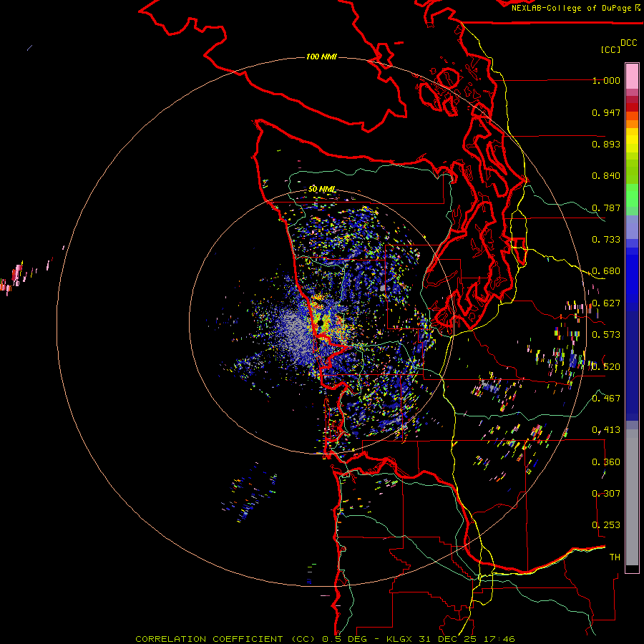Image resolution: width=644 pixels, height=644 pixels.
Task: Click the gray segment of the color bar
Action: (632, 497)
